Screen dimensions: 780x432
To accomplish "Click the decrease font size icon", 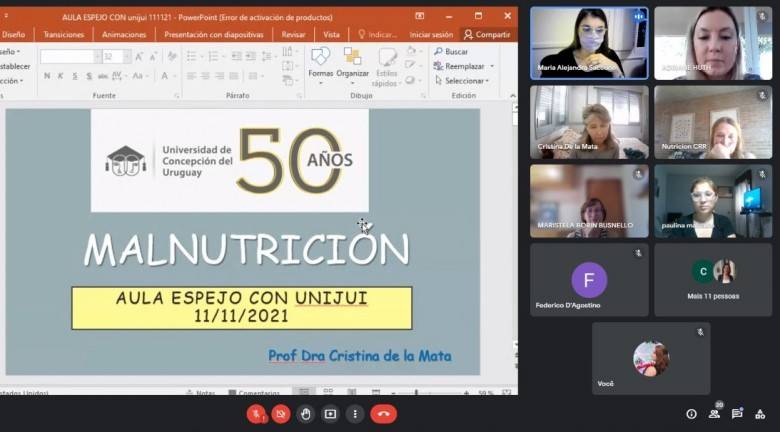I will click(153, 56).
